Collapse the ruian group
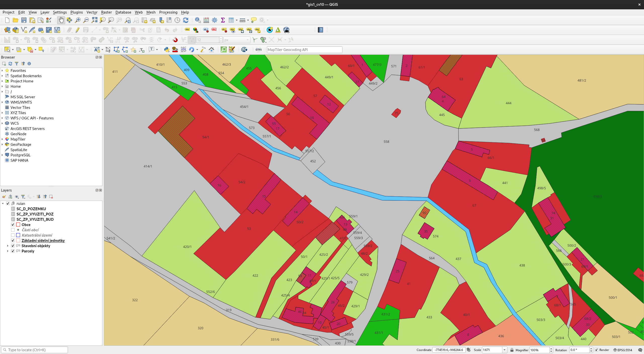644x354 pixels. pos(3,203)
